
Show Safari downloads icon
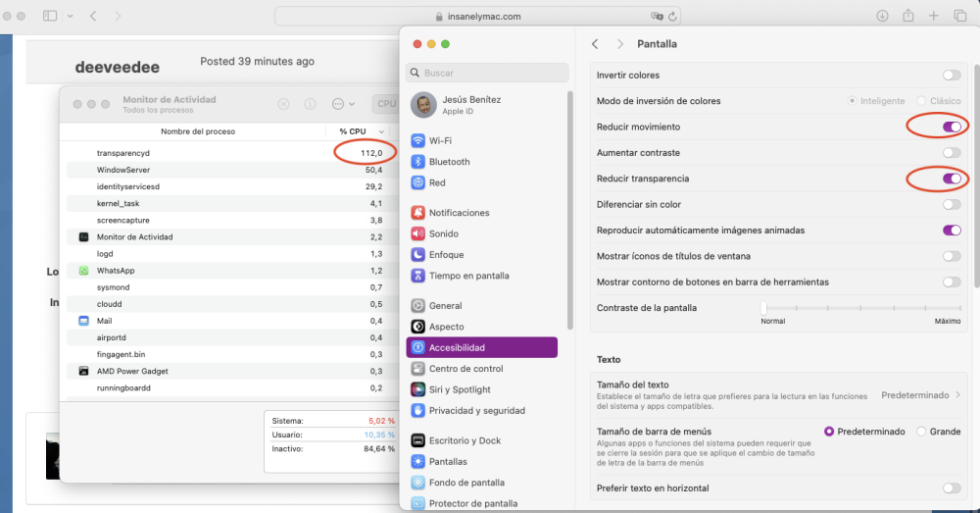[x=883, y=17]
